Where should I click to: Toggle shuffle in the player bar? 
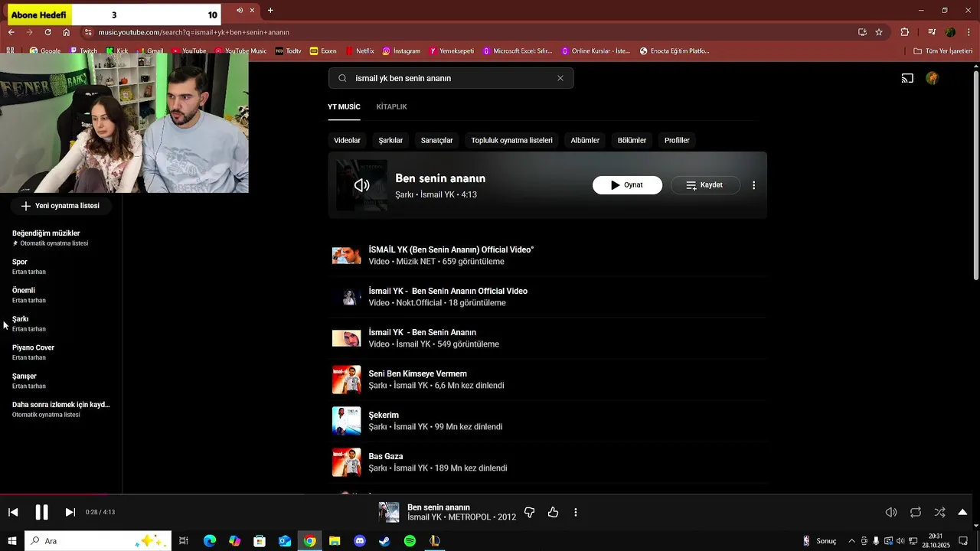click(x=939, y=512)
